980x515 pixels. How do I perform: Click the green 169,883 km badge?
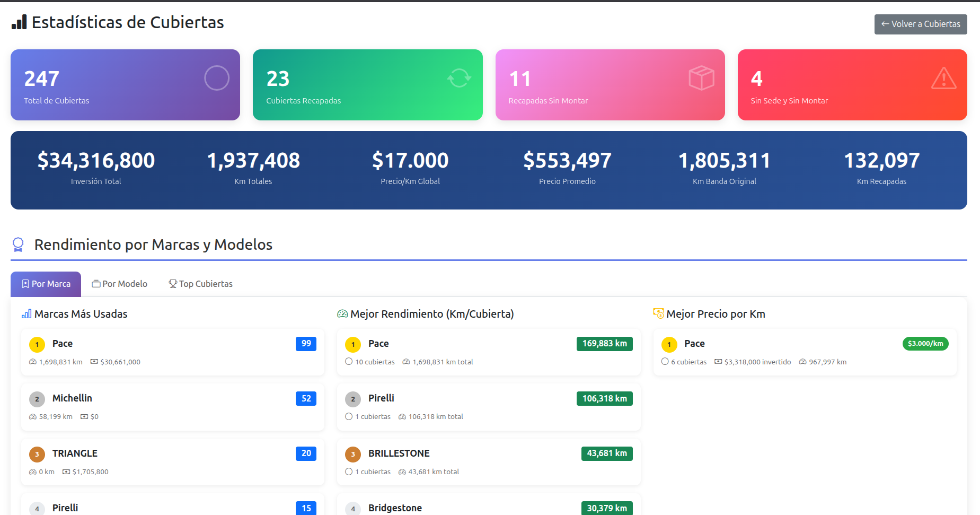pos(604,344)
